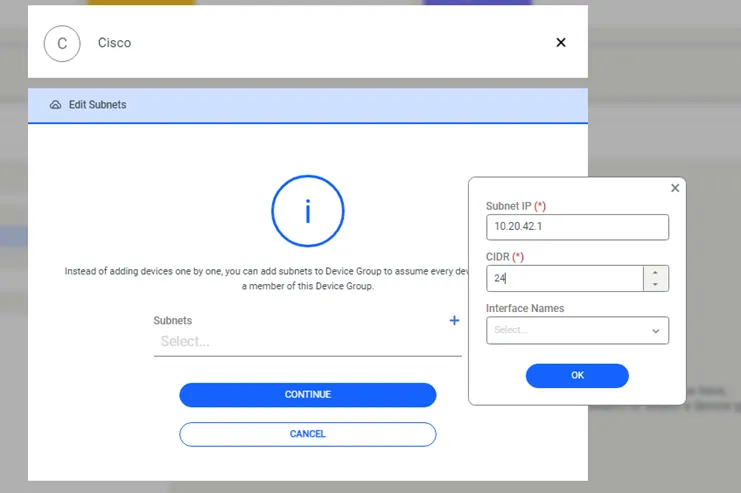This screenshot has width=741, height=493.
Task: Click the Cisco avatar circle with letter C
Action: coord(62,43)
